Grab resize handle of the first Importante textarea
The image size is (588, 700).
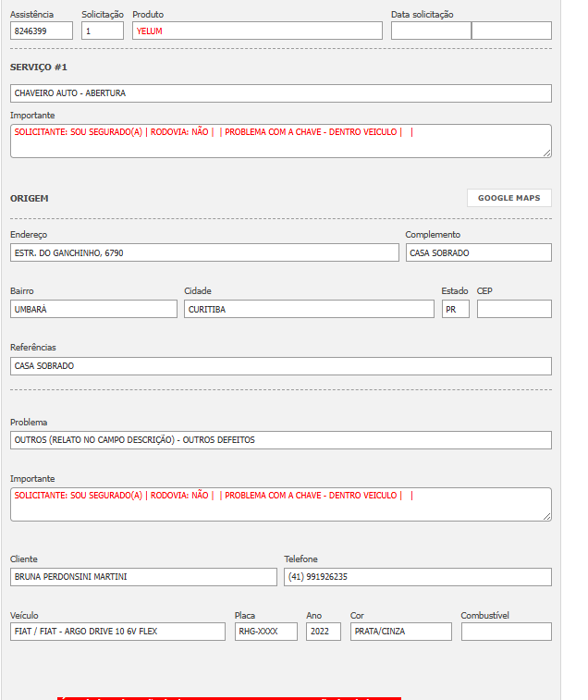547,154
